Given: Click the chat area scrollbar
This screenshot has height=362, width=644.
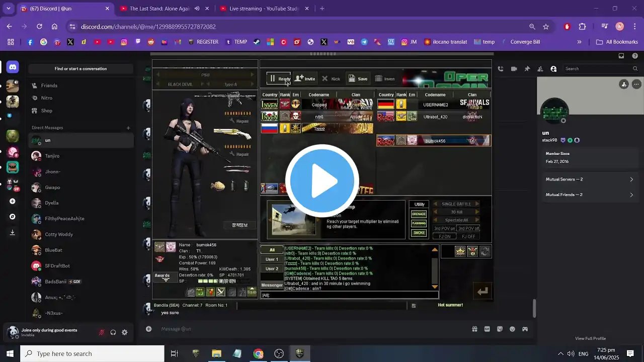Looking at the screenshot, I should (x=535, y=308).
